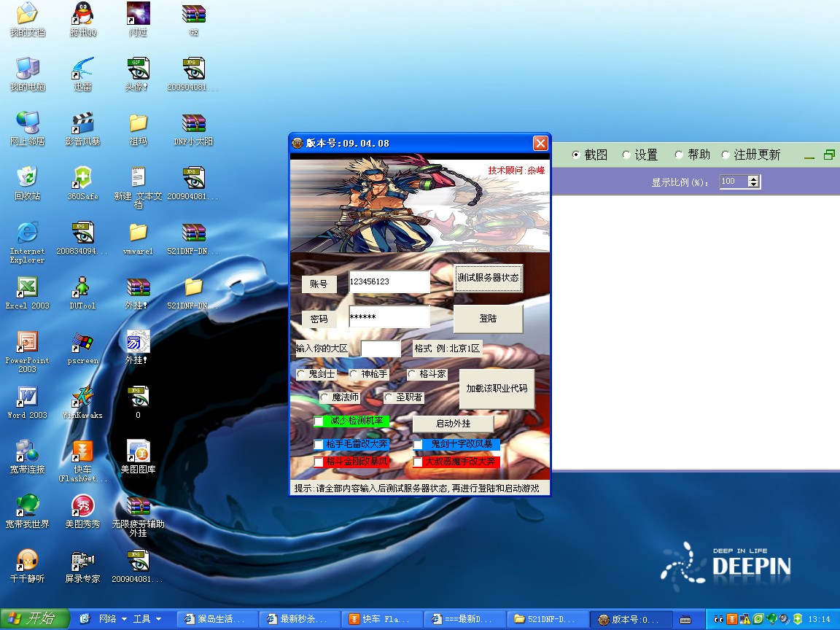
Task: Enable the 格斗金刚改暴风 checkbox
Action: (x=319, y=462)
